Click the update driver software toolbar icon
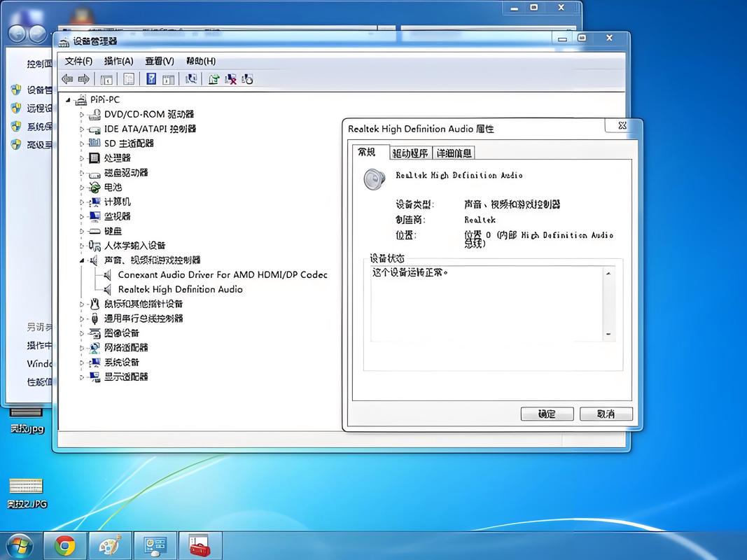The image size is (747, 560). click(214, 78)
